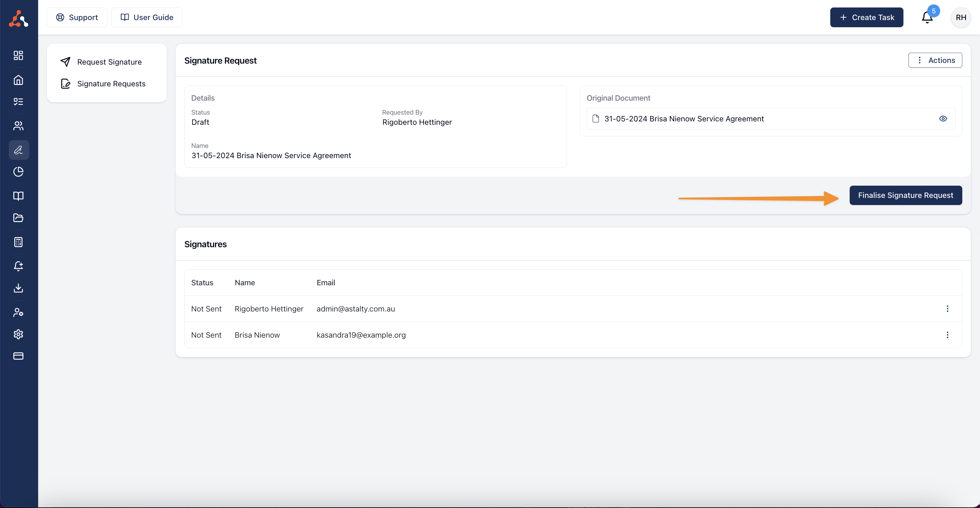Click the name Rigoberto Hettinger in the Signatures table

(x=269, y=309)
